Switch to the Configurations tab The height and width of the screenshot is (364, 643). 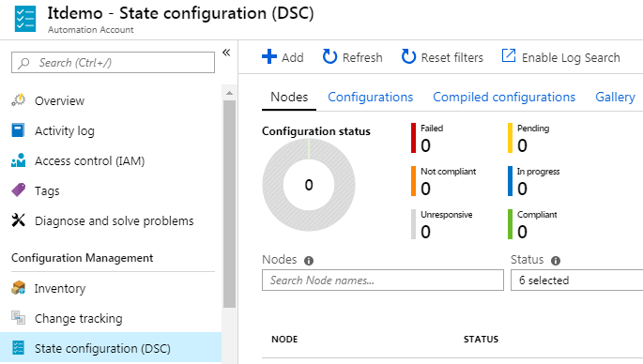(370, 98)
